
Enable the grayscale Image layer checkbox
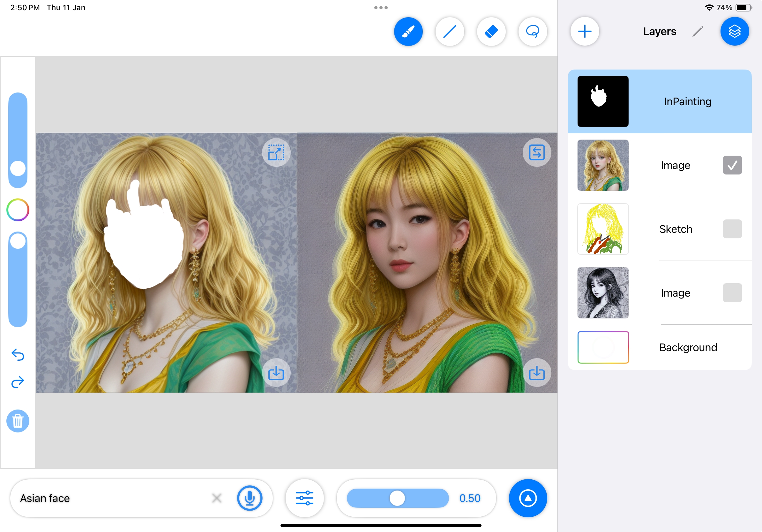732,292
